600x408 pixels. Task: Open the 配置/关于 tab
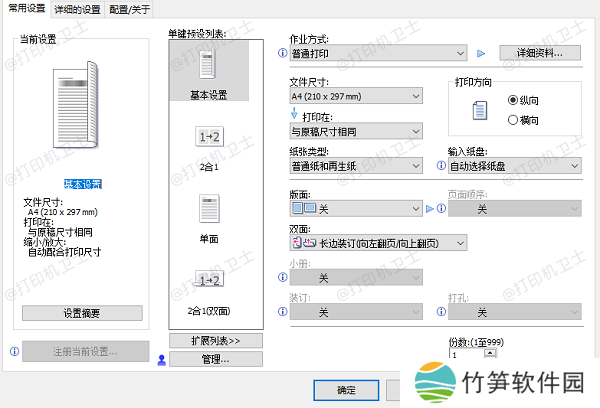coord(131,9)
